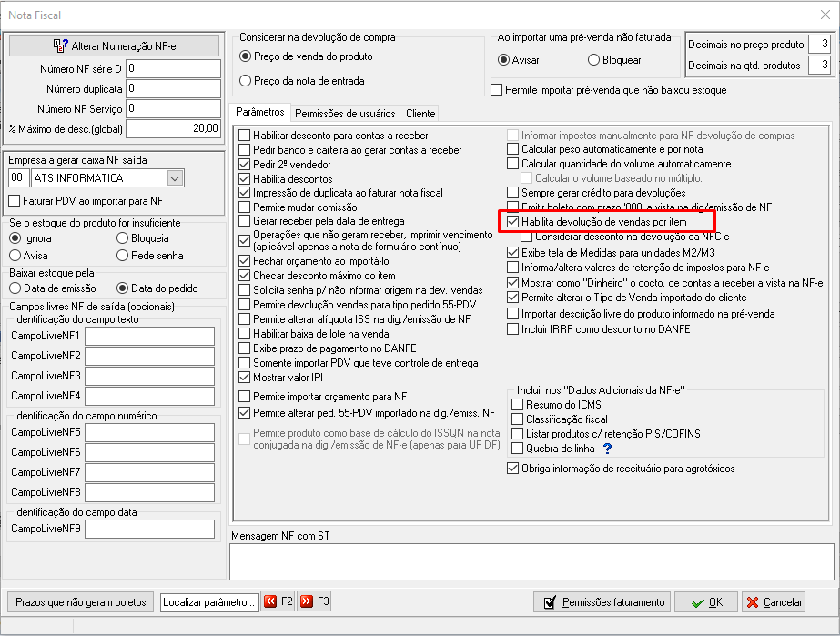840x636 pixels.
Task: Open the Permissões de usuários tab
Action: [345, 114]
